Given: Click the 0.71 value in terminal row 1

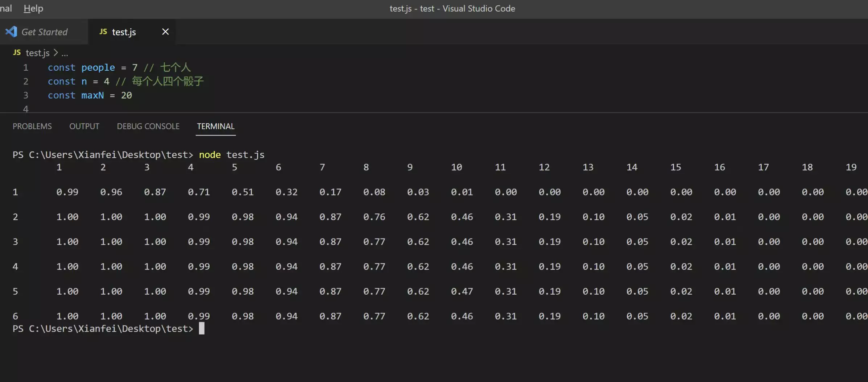Looking at the screenshot, I should click(x=199, y=192).
